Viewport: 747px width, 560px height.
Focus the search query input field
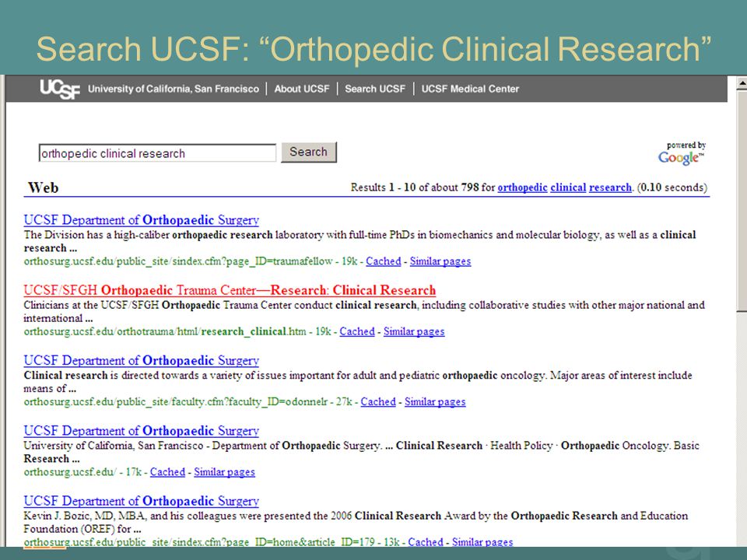coord(157,153)
